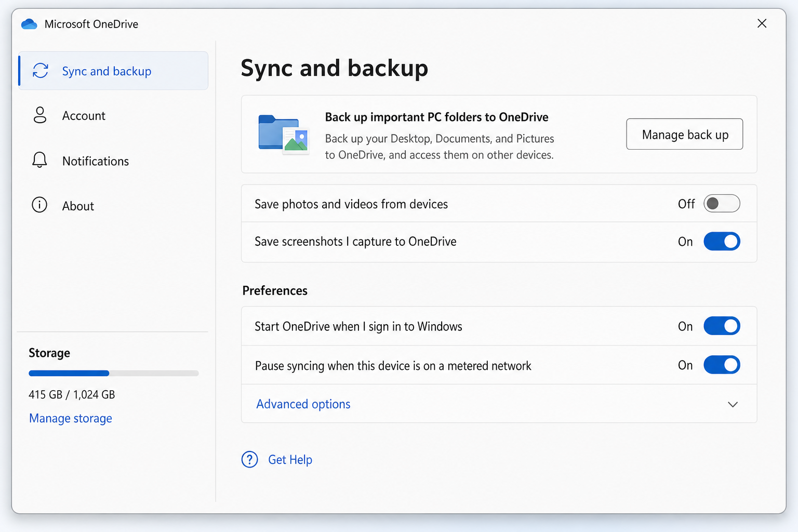Click Start OneDrive when I sign in label
This screenshot has height=532, width=798.
tap(358, 327)
